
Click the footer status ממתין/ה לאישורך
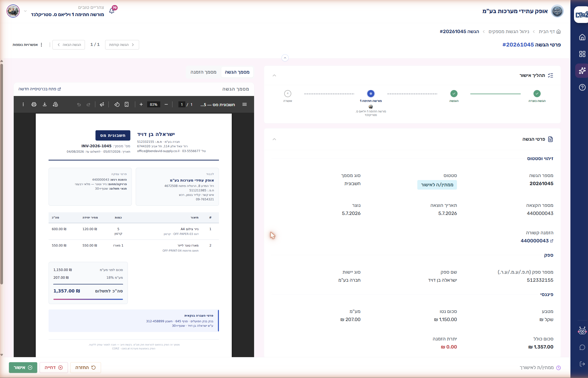pyautogui.click(x=540, y=368)
